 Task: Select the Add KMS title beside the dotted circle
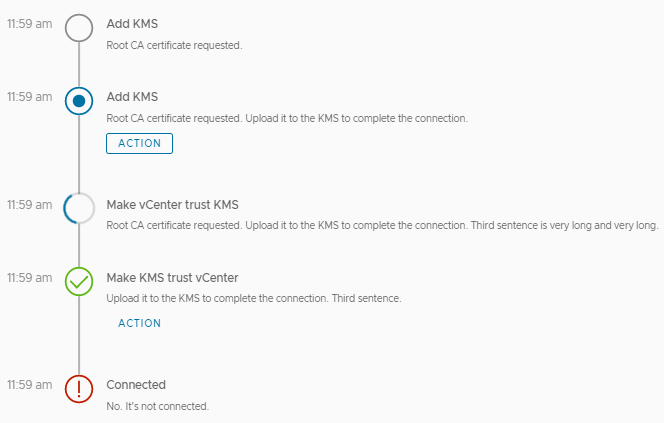coord(132,97)
